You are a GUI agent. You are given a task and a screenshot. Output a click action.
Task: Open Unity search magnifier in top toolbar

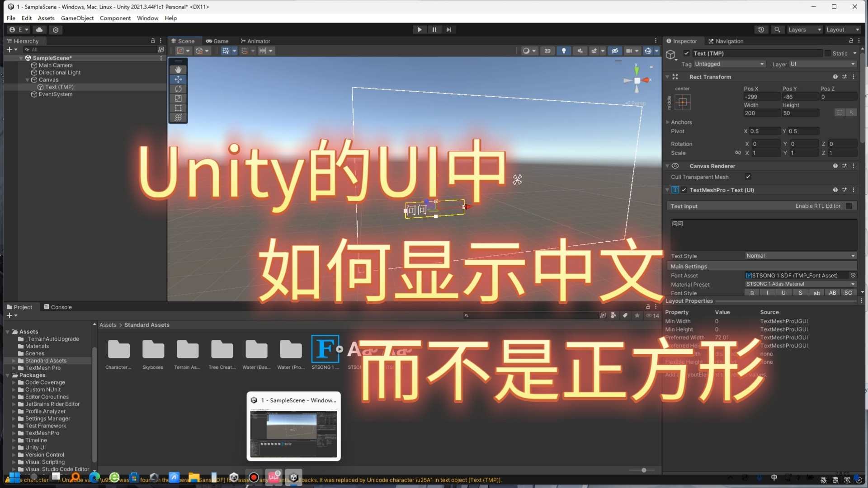[x=777, y=30]
